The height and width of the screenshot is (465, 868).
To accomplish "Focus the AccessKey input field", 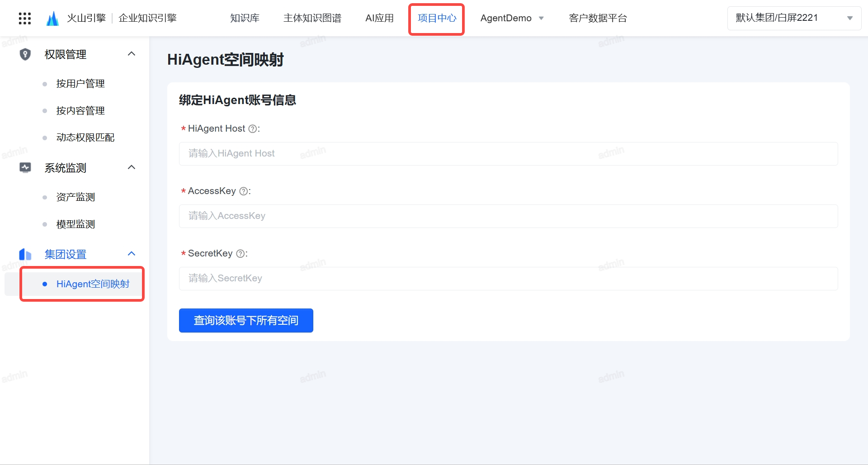I will 509,216.
